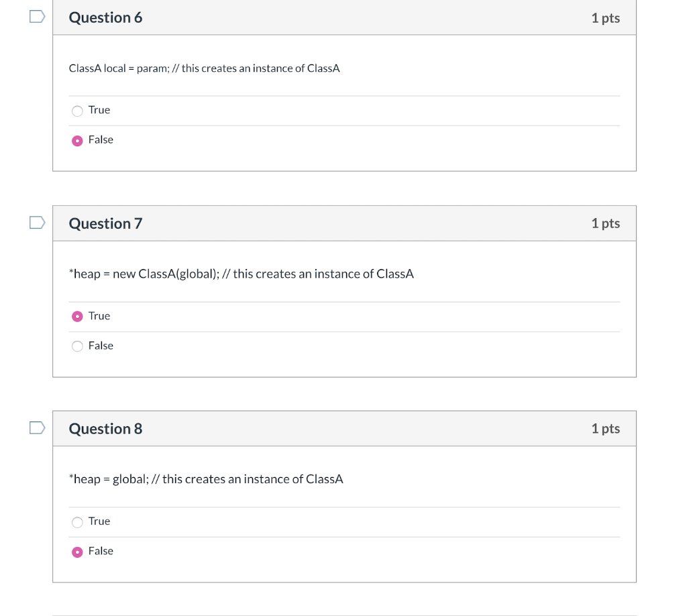This screenshot has width=687, height=616.
Task: Click the "1 pts" label of Question 8
Action: 605,429
